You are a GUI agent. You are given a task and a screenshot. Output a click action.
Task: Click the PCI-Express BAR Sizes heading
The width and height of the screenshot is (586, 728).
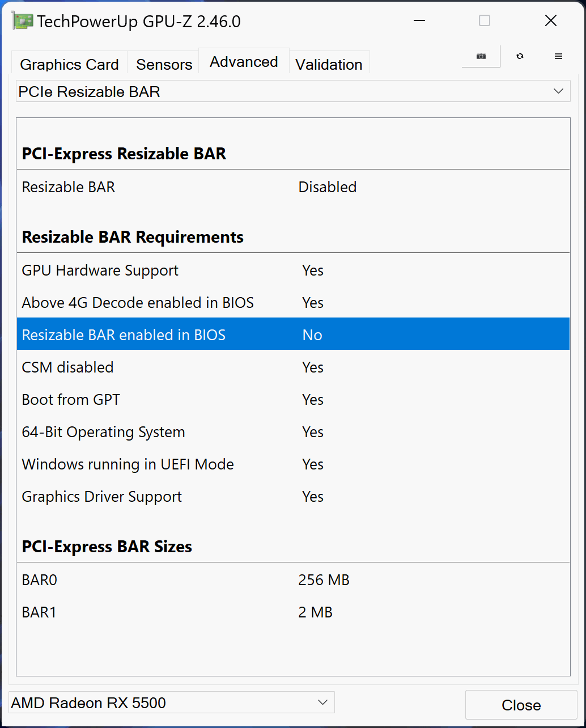point(107,547)
